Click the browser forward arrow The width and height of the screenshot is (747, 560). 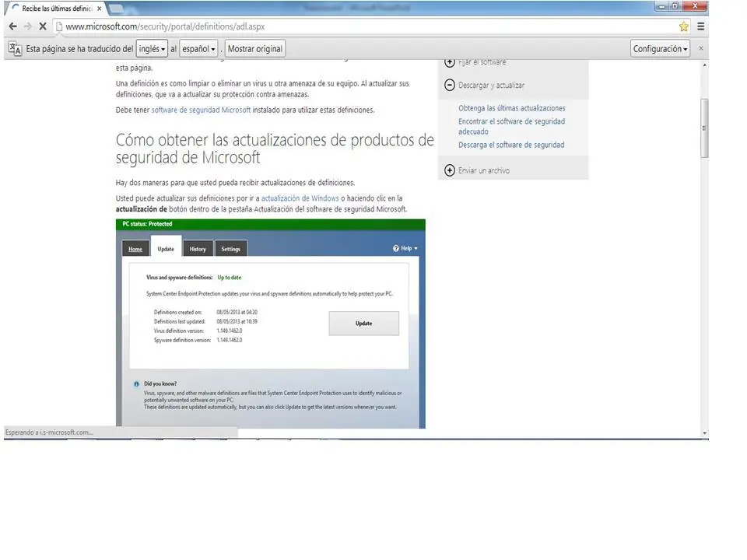coord(28,26)
